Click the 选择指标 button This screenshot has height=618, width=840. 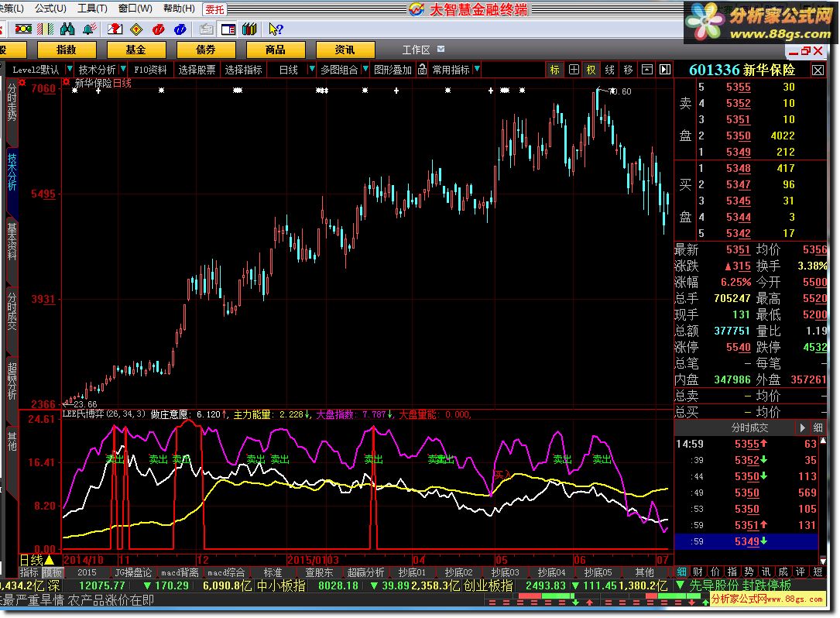point(243,70)
